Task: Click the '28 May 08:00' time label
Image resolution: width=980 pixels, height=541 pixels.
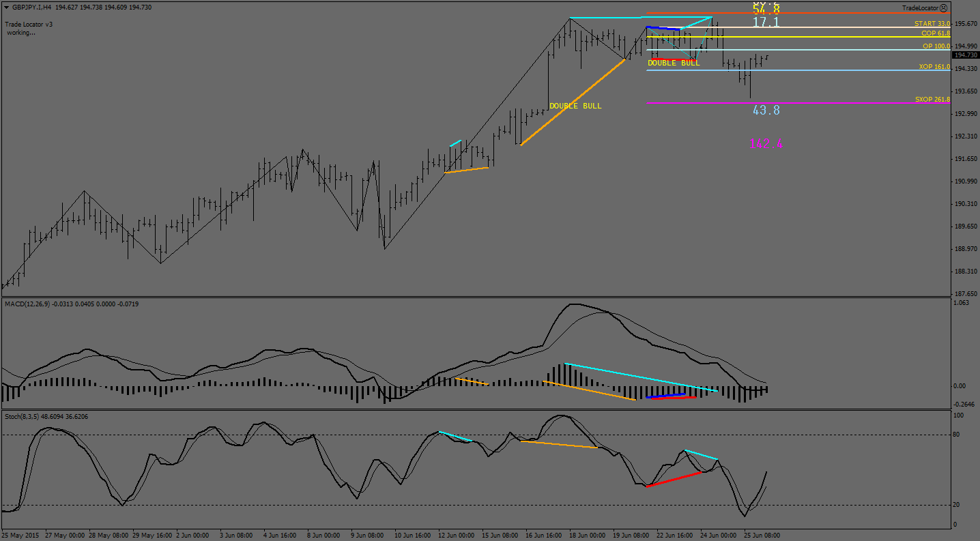Action: 109,536
